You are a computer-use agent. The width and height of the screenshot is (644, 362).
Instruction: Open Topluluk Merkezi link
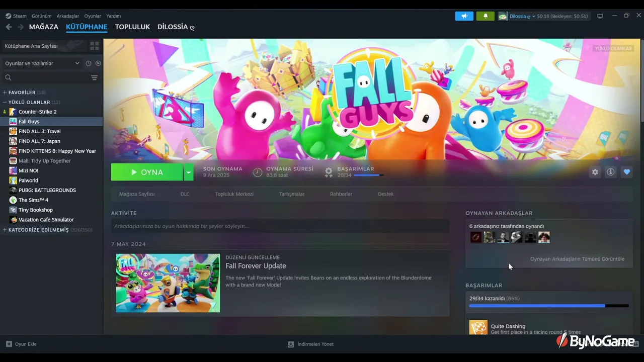[234, 194]
